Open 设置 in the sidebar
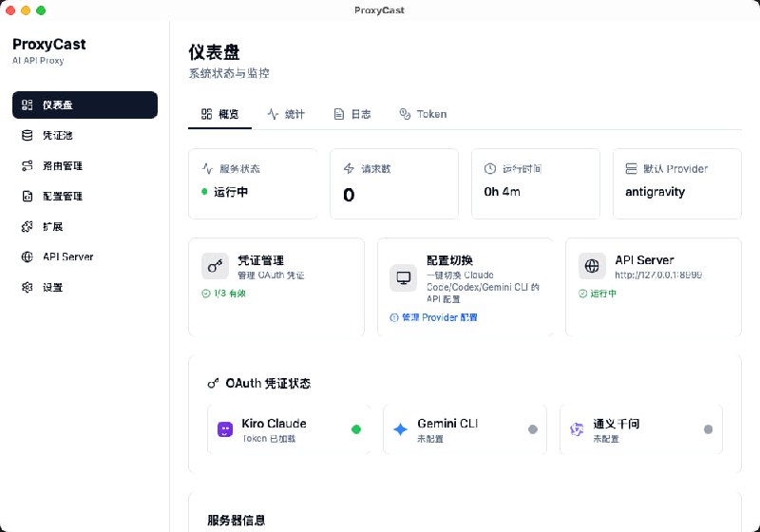 [85, 287]
